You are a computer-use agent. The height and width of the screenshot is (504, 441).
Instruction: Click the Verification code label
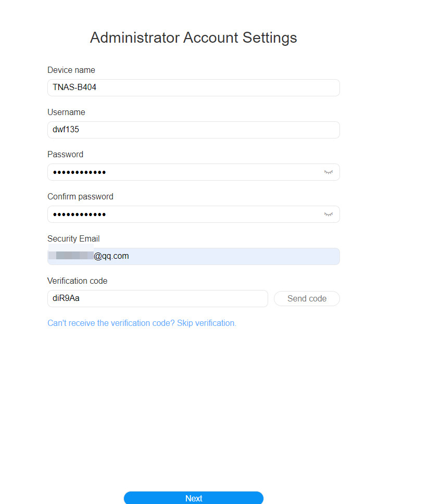tap(78, 281)
